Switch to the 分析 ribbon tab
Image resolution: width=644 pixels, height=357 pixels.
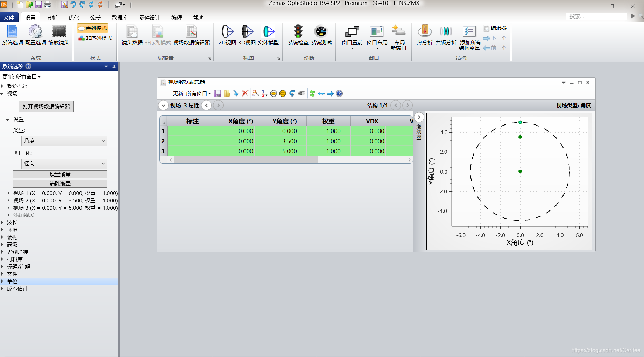coord(52,17)
